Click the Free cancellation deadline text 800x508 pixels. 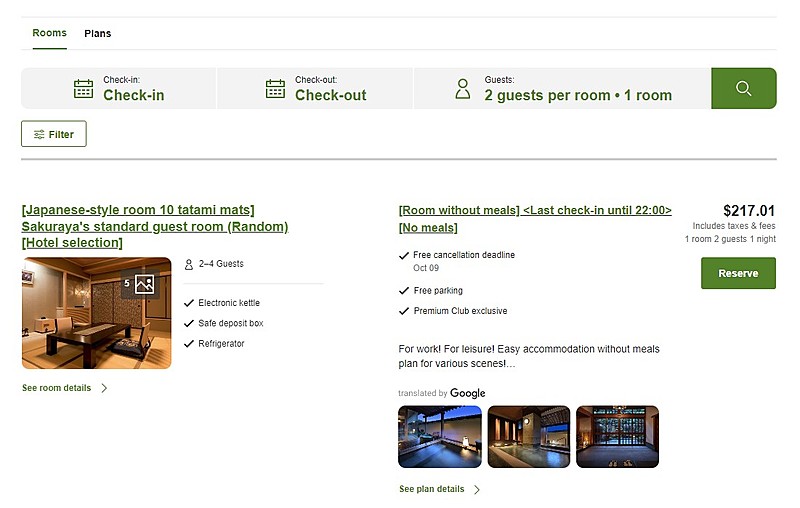[x=464, y=255]
